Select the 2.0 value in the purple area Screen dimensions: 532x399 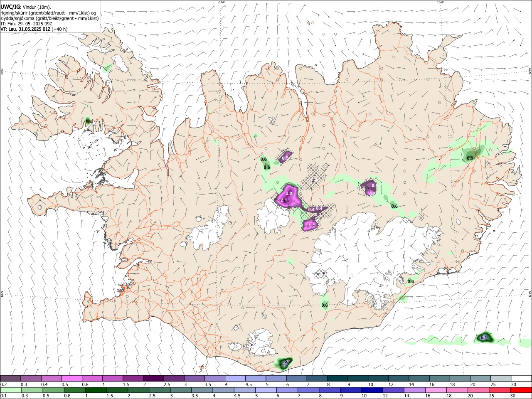click(x=289, y=194)
